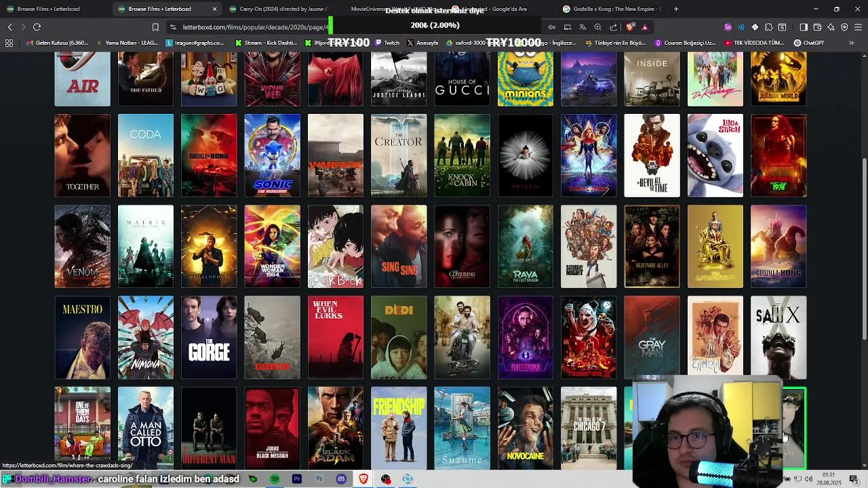
Task: Open The Gorge film poster
Action: [x=209, y=337]
